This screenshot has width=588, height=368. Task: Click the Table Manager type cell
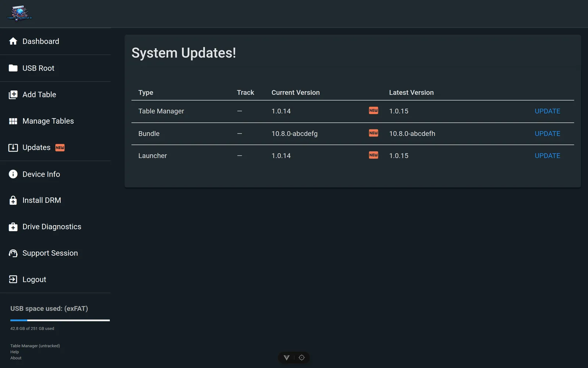[x=161, y=111]
